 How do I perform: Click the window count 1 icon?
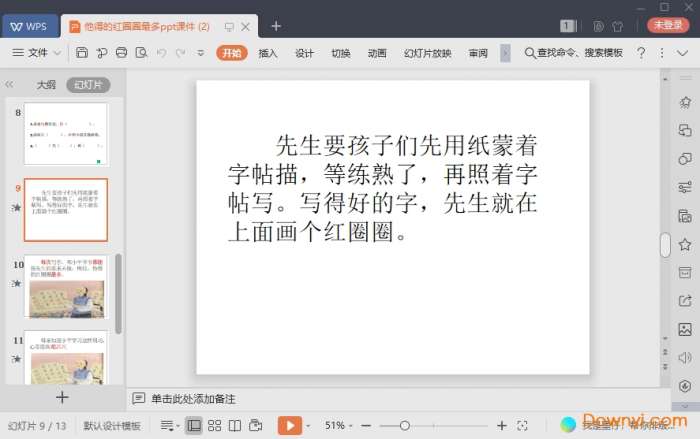[x=567, y=26]
